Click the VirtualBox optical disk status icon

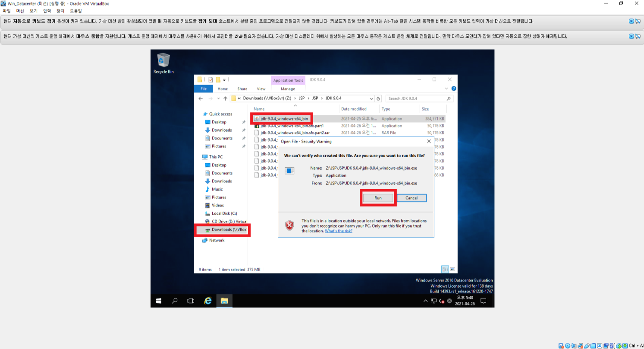click(x=568, y=346)
